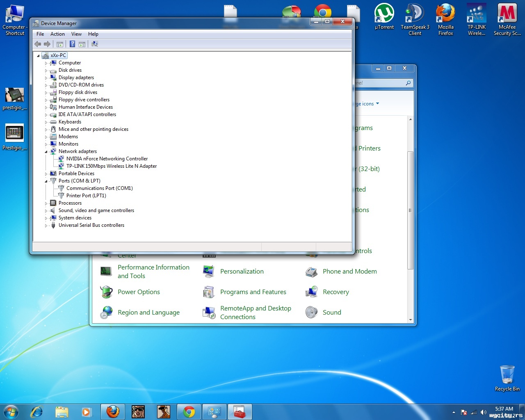Image resolution: width=525 pixels, height=420 pixels.
Task: Open the Programs and Features link
Action: tap(253, 292)
